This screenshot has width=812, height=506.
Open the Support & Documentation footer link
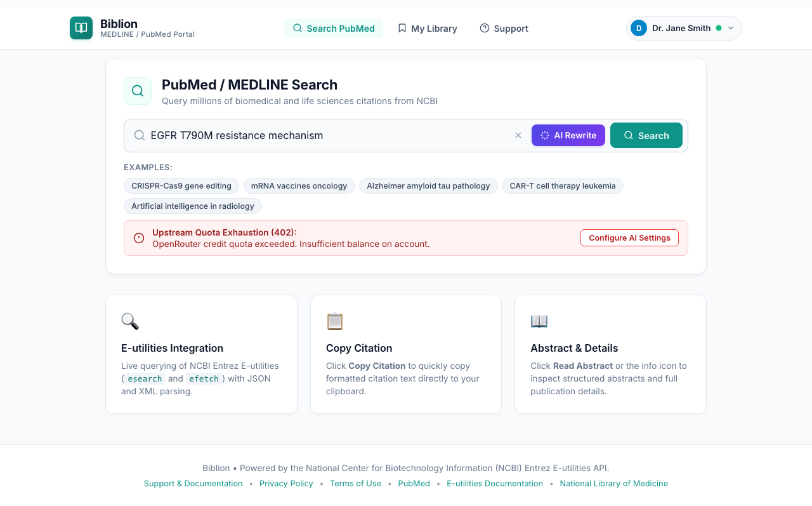pyautogui.click(x=193, y=483)
